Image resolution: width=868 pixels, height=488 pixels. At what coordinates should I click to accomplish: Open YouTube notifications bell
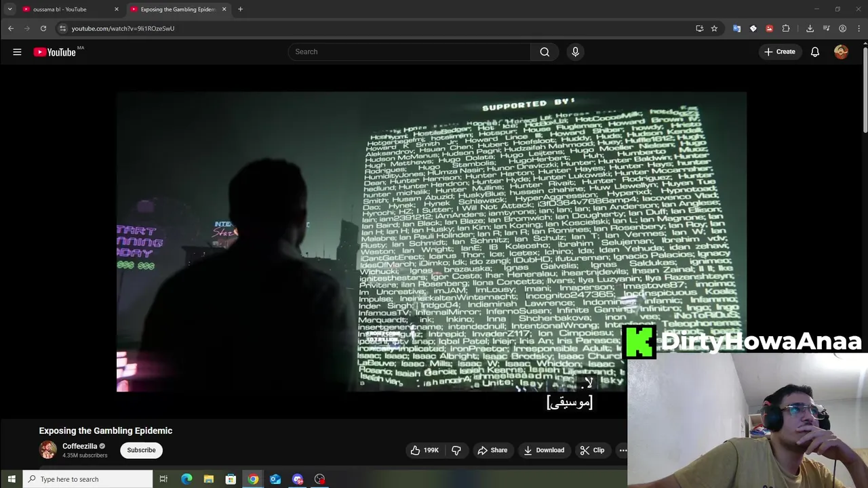point(815,52)
